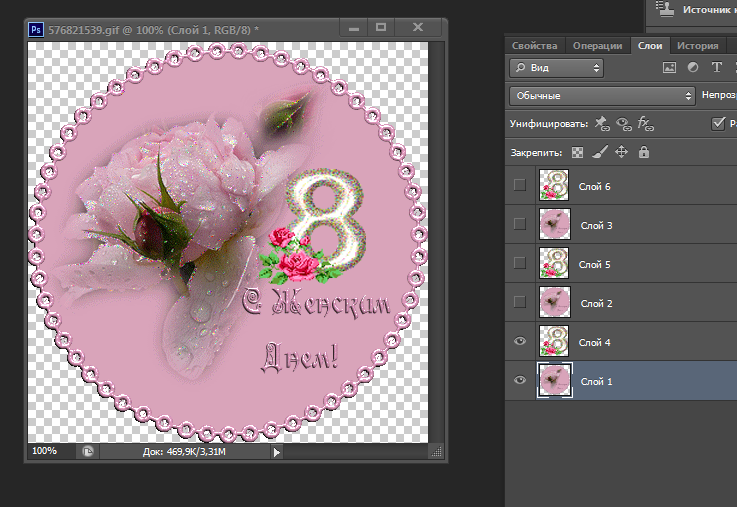
Task: Click the 100% zoom field in status bar
Action: pyautogui.click(x=46, y=452)
